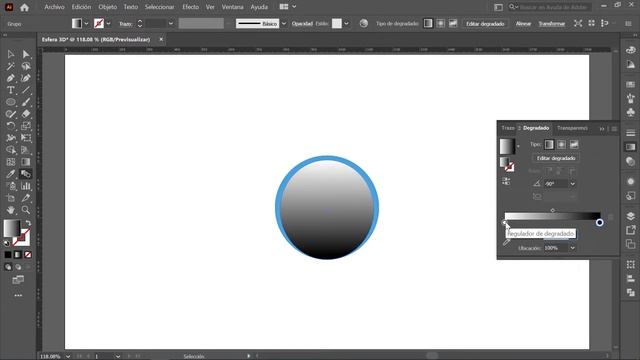
Task: Select the Curvature tool
Action: pos(26,78)
